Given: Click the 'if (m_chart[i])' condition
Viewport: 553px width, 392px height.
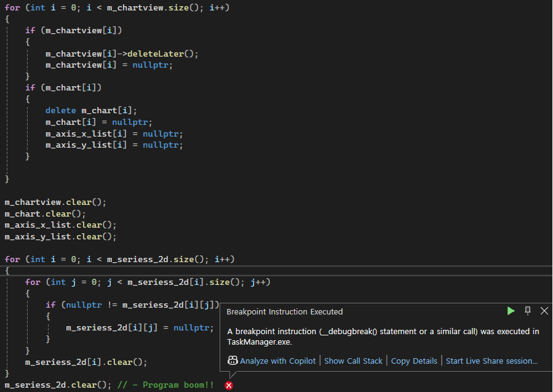Looking at the screenshot, I should (x=63, y=88).
